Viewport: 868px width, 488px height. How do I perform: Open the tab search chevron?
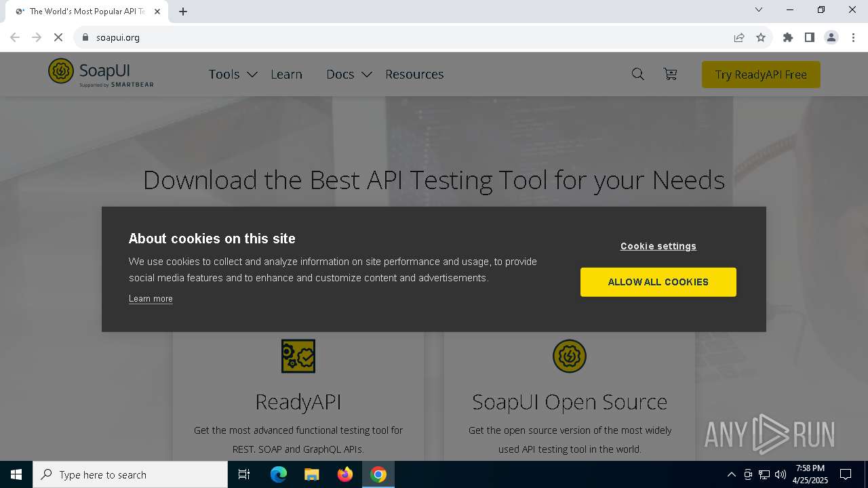(759, 9)
